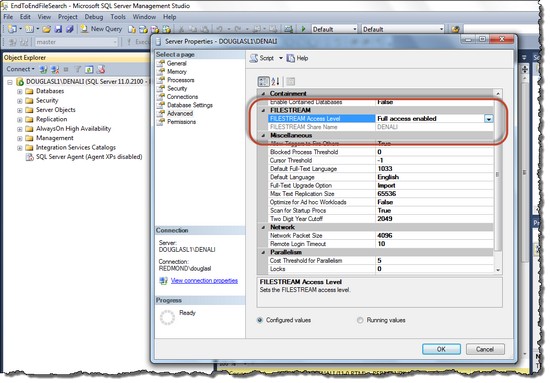
Task: Click the Open File folder icon in toolbar
Action: (x=47, y=29)
